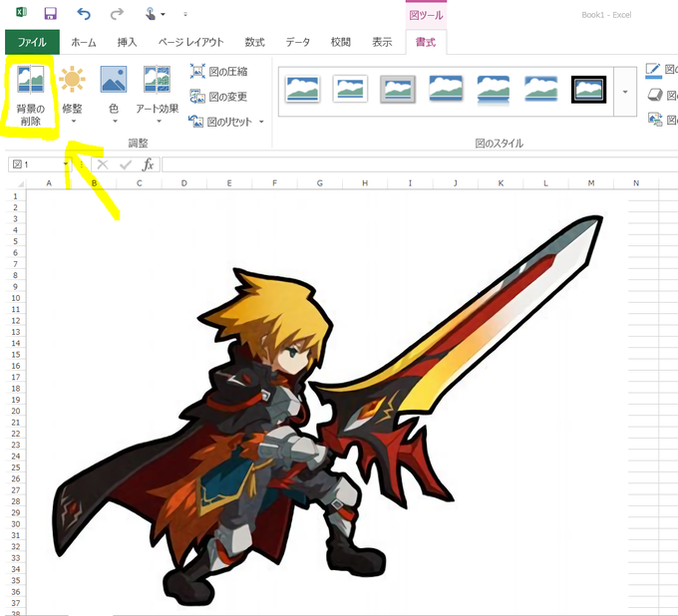This screenshot has height=616, width=678.
Task: Select column N header
Action: click(636, 183)
